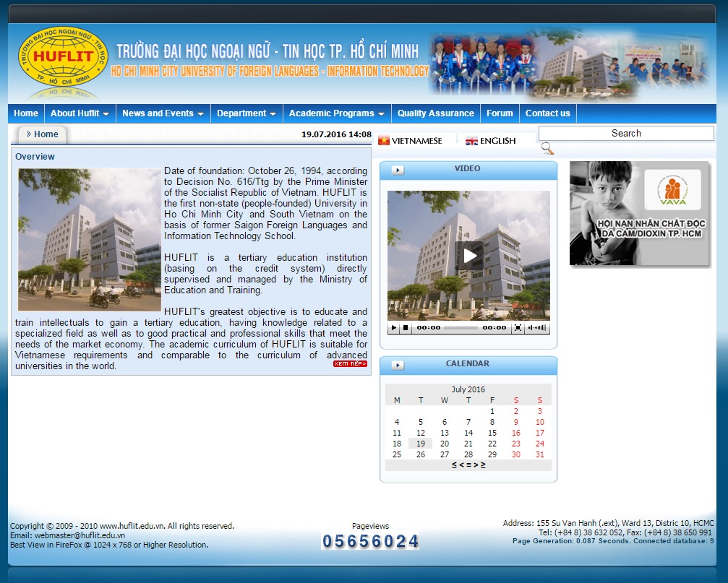The width and height of the screenshot is (728, 583).
Task: Select July 1 in the calendar
Action: (x=492, y=411)
